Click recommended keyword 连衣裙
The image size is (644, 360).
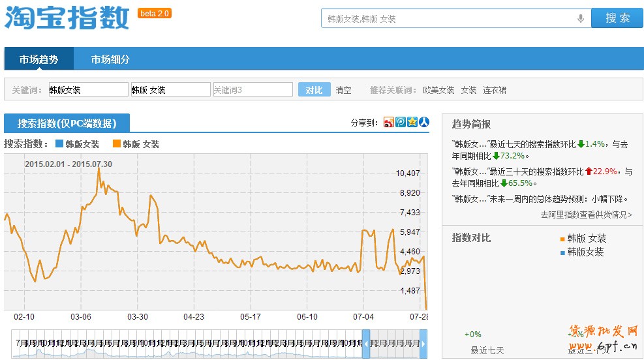click(x=495, y=90)
